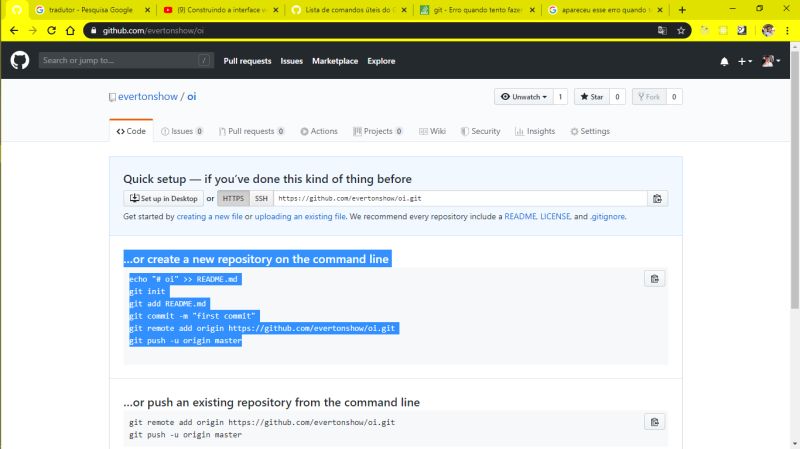Reload the current page
Screen dimensions: 800x449
[x=52, y=31]
